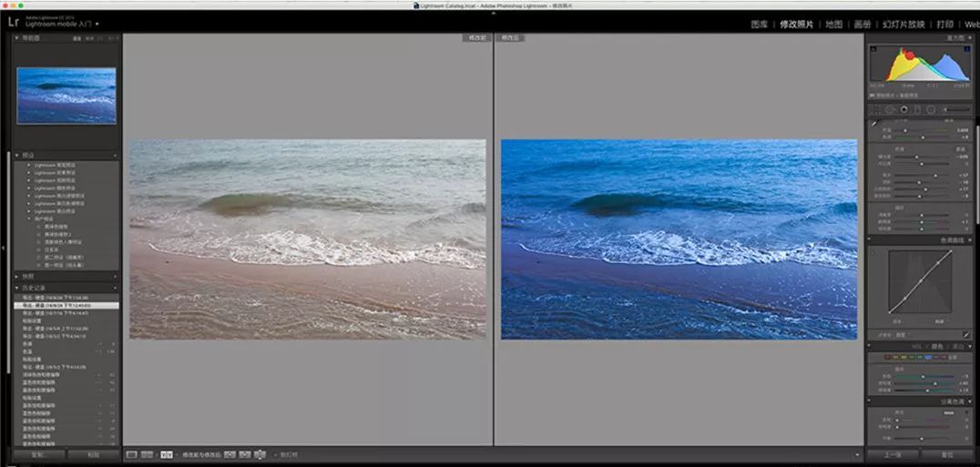Click the navigator preview thumbnail of the sea
This screenshot has height=467, width=980.
(x=66, y=96)
